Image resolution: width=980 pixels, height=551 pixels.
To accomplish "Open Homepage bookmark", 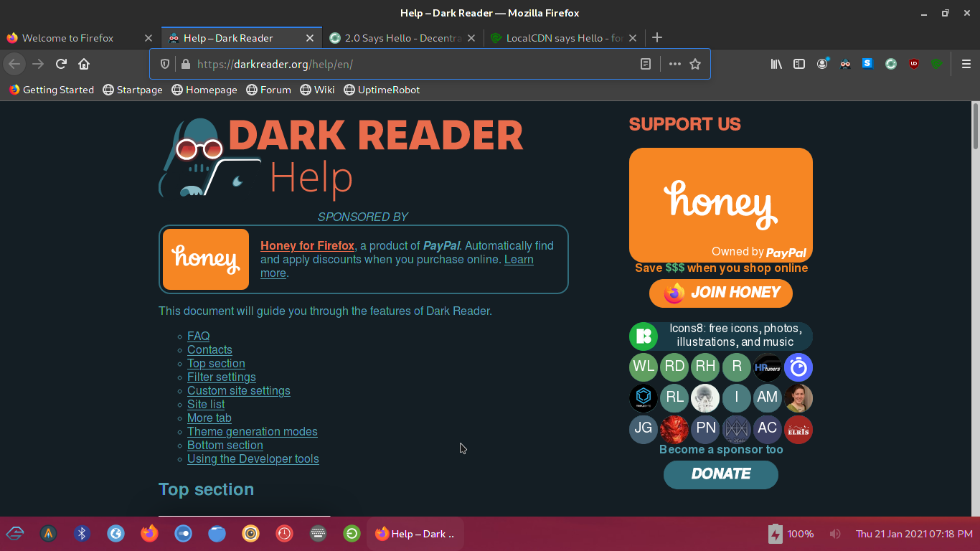I will 204,90.
